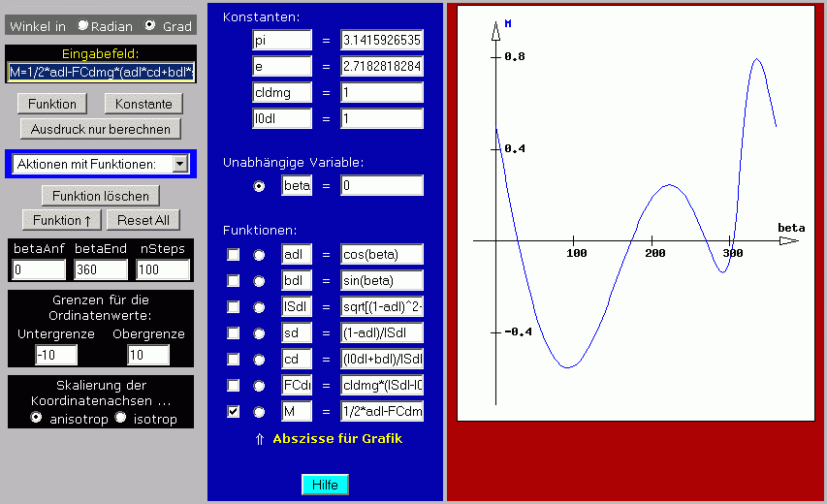
Task: Click the Hilfe button
Action: 325,485
